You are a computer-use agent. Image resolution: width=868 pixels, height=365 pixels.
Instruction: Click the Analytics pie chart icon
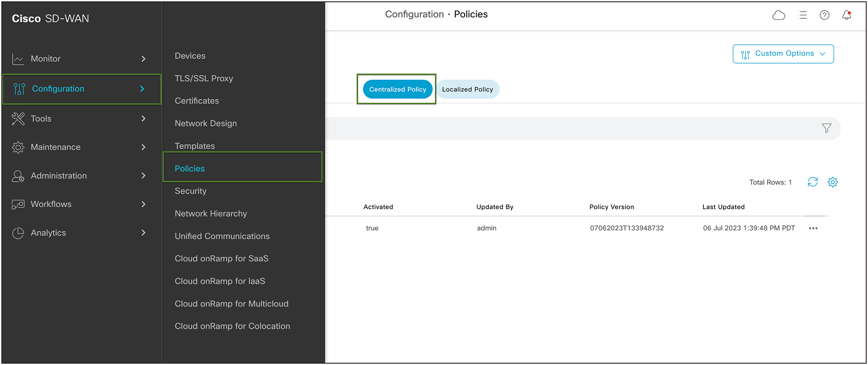[x=18, y=233]
